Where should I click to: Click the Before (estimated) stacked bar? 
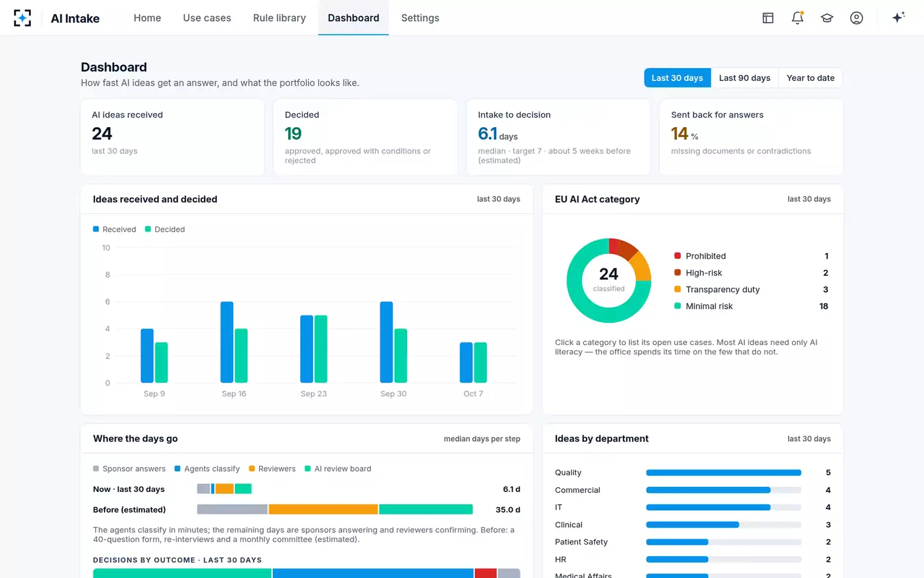[x=335, y=509]
